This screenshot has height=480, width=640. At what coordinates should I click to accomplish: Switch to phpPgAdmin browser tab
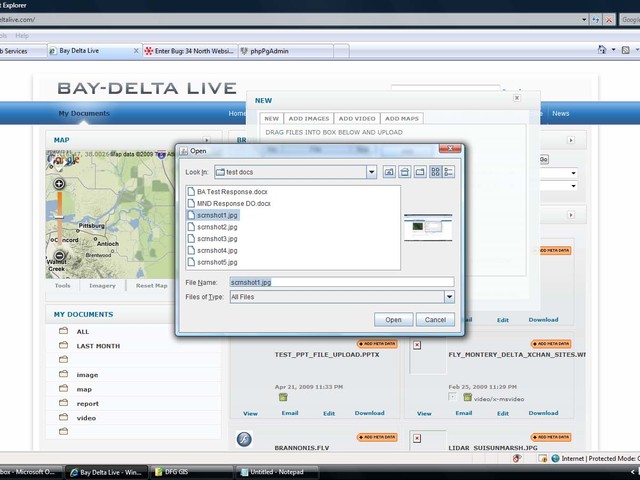pos(286,51)
